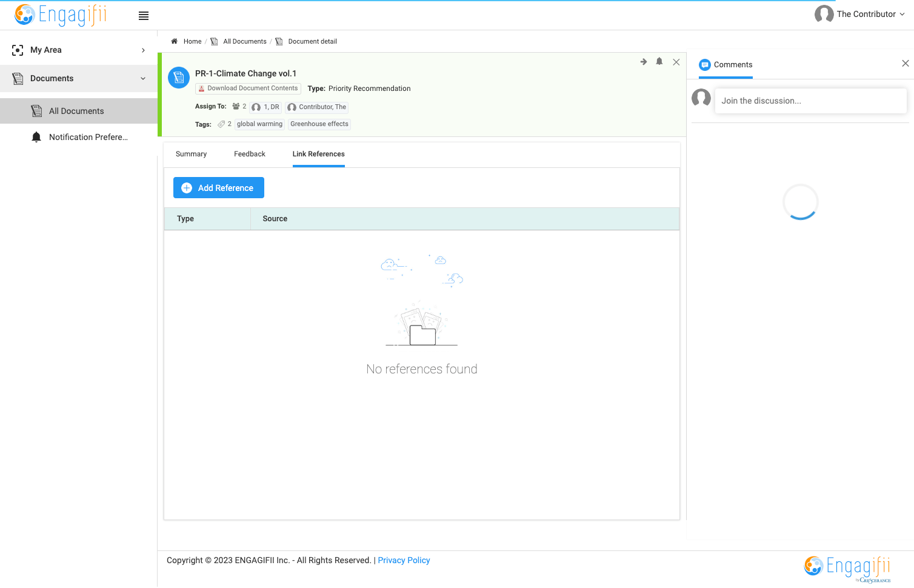Open the Privacy Policy link
Image resolution: width=914 pixels, height=588 pixels.
(404, 560)
